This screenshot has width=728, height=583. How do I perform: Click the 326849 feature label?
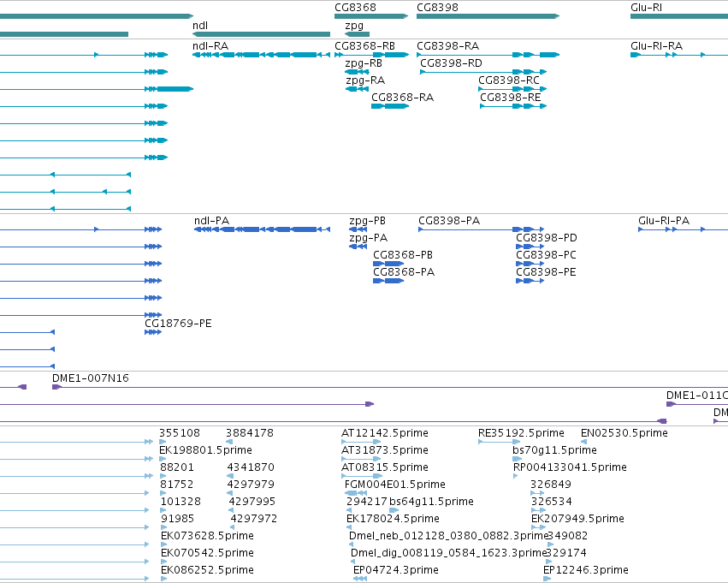551,485
